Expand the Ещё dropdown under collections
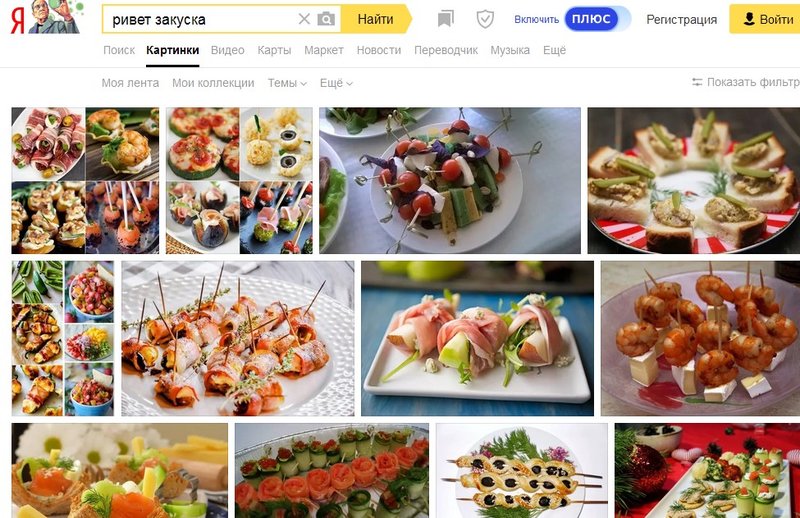Viewport: 800px width, 518px height. point(336,83)
